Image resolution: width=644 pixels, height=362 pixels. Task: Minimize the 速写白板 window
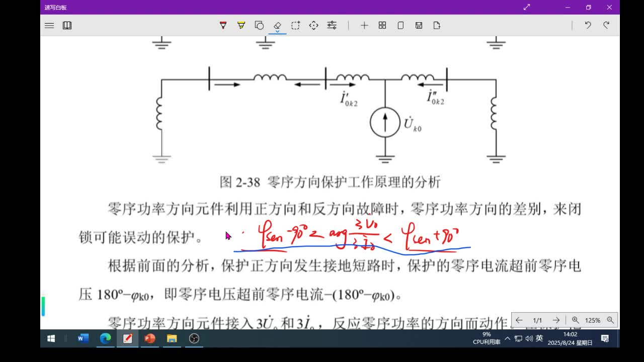[568, 7]
